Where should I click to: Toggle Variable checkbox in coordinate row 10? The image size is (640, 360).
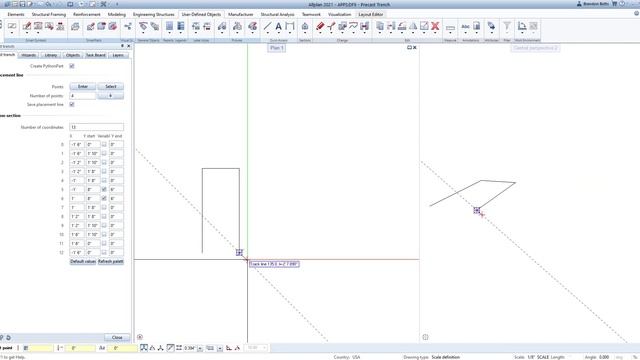click(104, 234)
